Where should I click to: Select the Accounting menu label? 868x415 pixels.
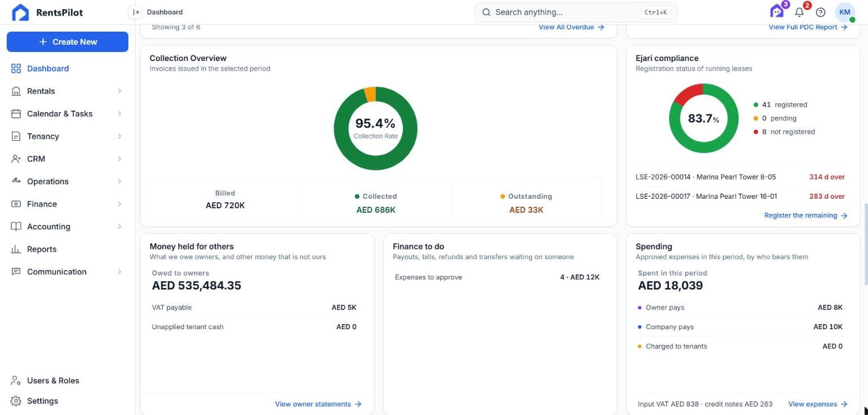coord(49,226)
